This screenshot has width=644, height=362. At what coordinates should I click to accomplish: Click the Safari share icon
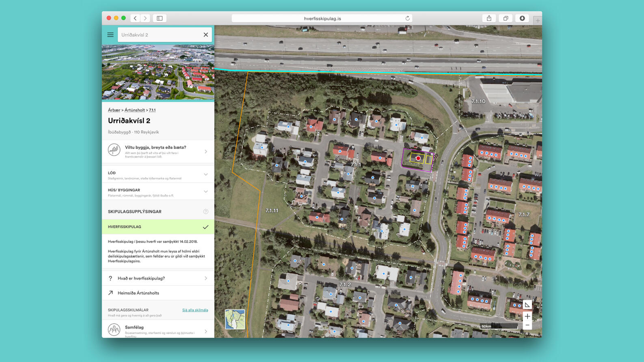pos(489,18)
